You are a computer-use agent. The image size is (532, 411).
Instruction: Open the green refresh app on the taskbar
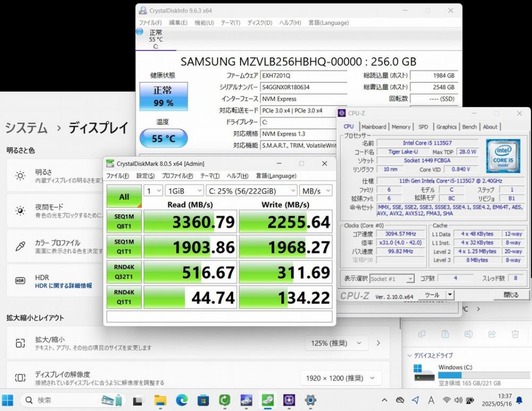225,400
